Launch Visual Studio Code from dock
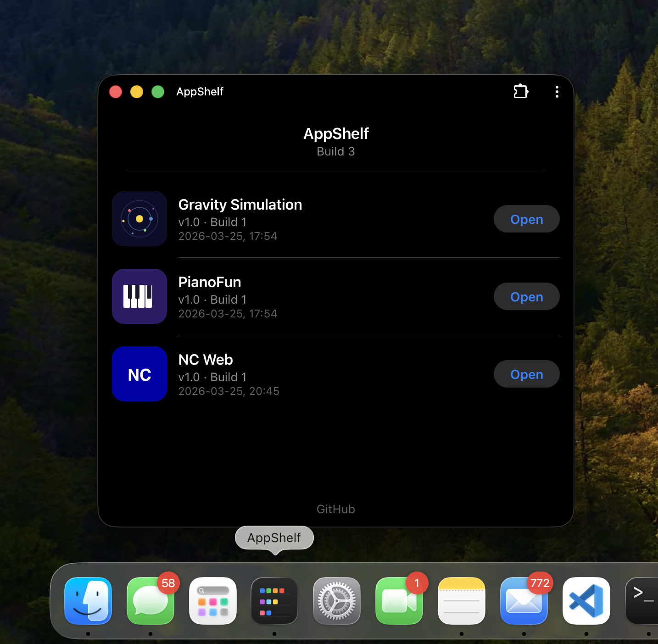 586,601
